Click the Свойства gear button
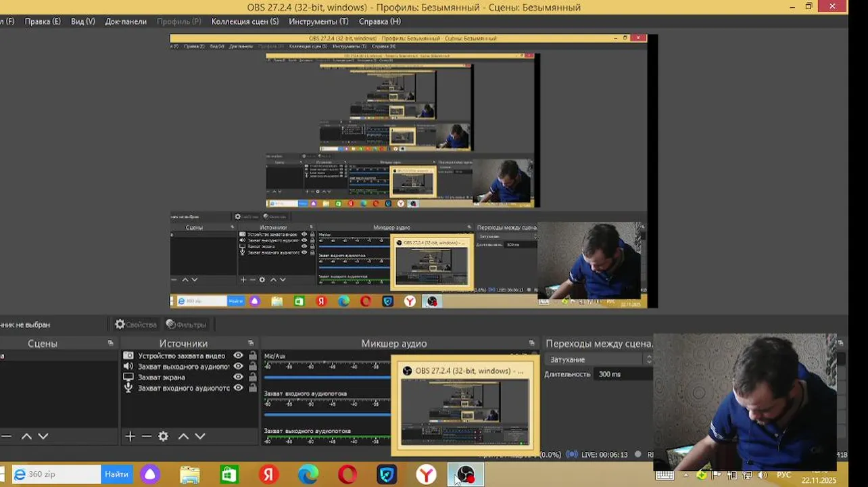Screen dimensions: 868x487 tap(136, 325)
